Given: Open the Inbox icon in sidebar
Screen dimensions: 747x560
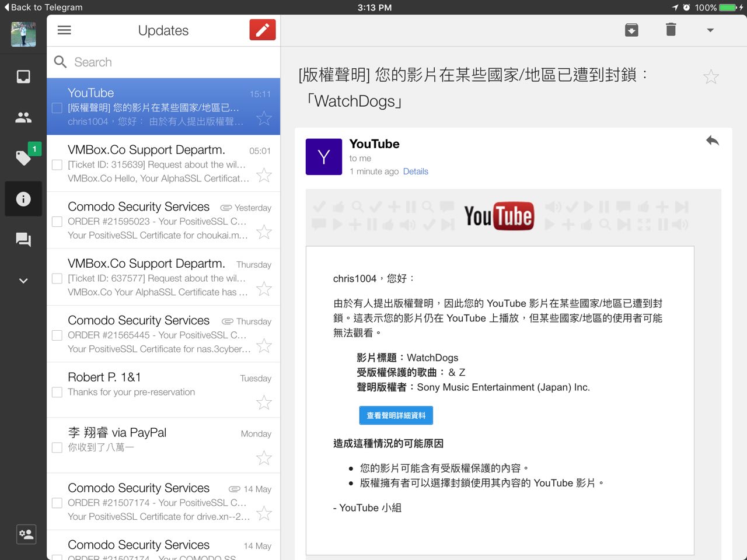Looking at the screenshot, I should 23,76.
